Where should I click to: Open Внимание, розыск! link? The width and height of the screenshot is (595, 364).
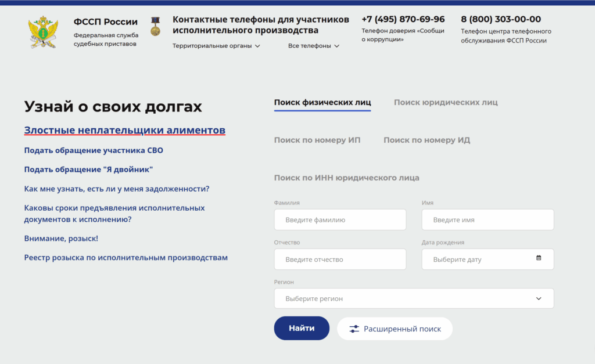[61, 239]
